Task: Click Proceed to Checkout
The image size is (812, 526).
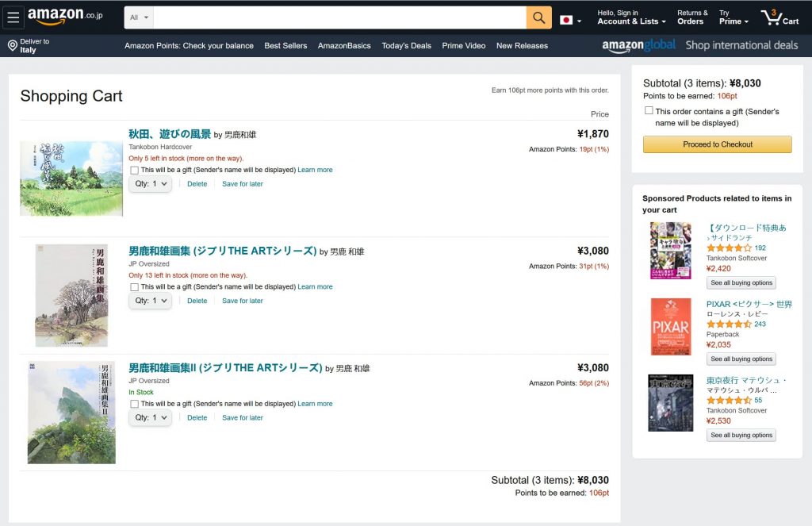Action: (717, 144)
